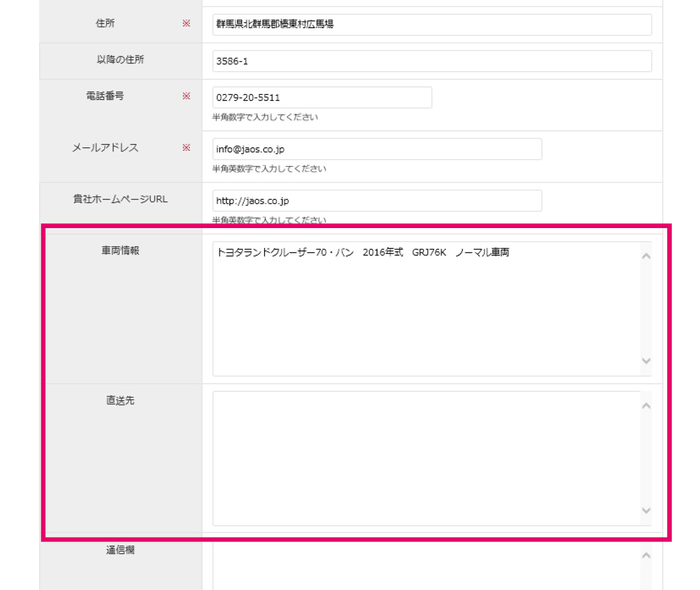
Task: Focus the 電話番号 phone number field
Action: [322, 97]
